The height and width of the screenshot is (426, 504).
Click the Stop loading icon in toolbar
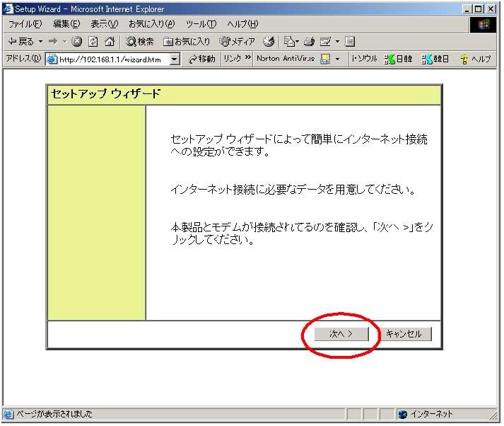(76, 42)
